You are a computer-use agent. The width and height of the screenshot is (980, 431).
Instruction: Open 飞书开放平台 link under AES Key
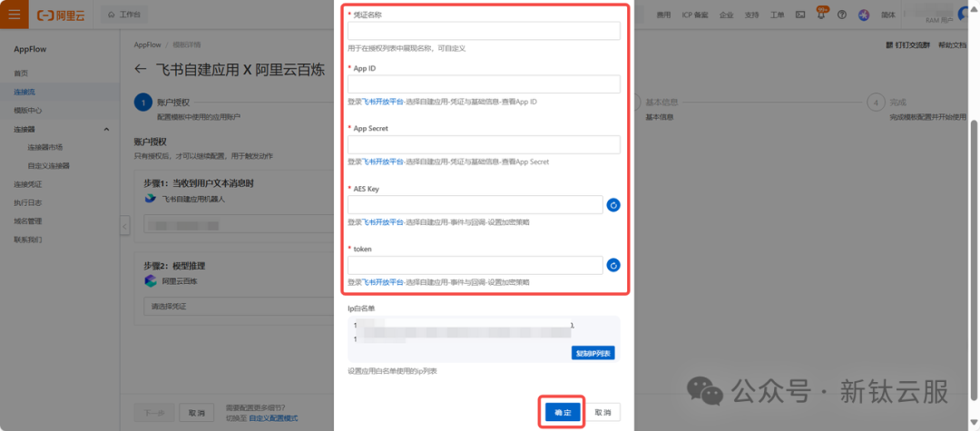(383, 221)
